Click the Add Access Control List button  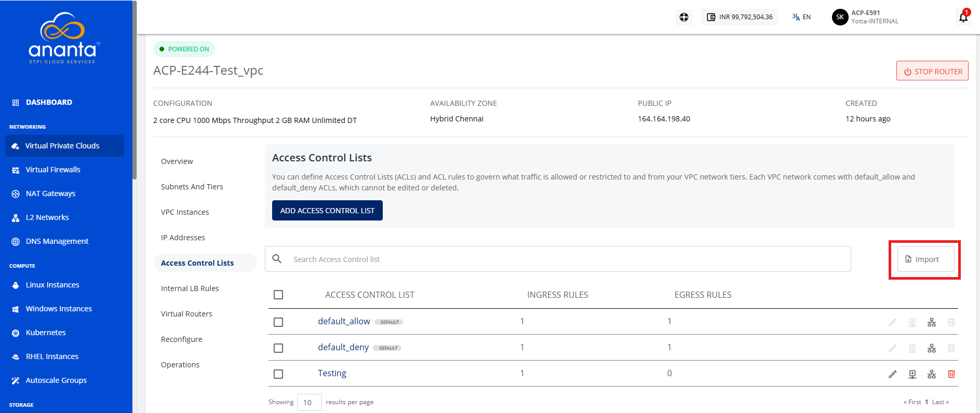[327, 211]
